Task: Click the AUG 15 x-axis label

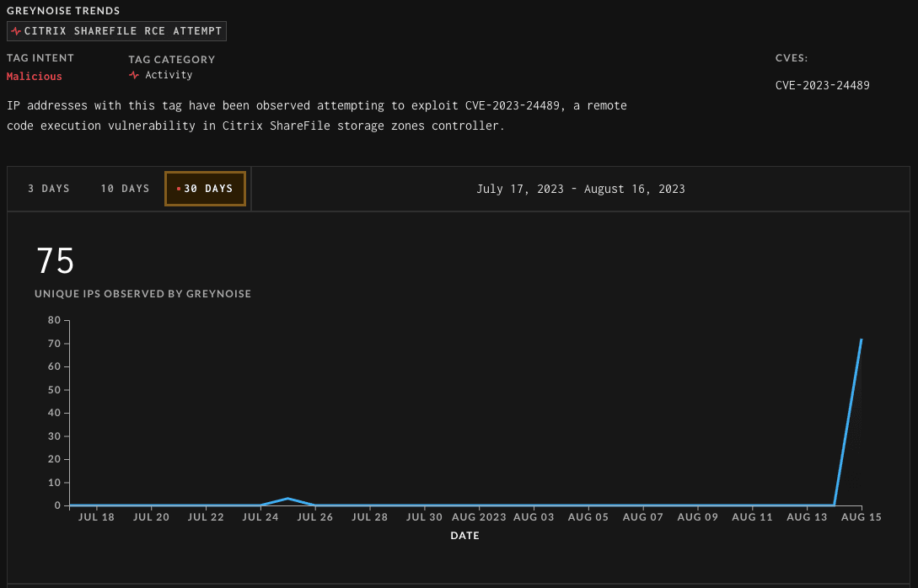Action: click(861, 517)
